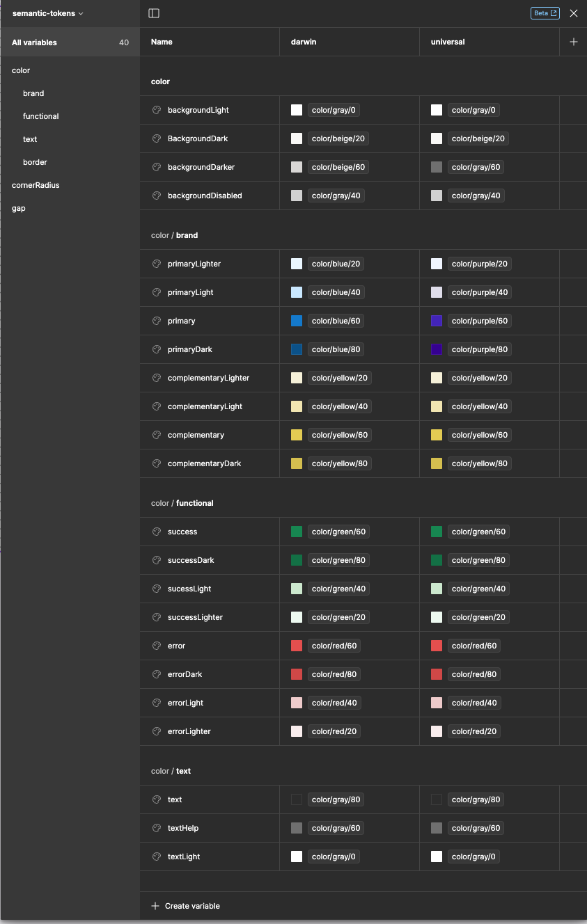Click the palette icon beside primaryDark
587x924 pixels.
[157, 349]
